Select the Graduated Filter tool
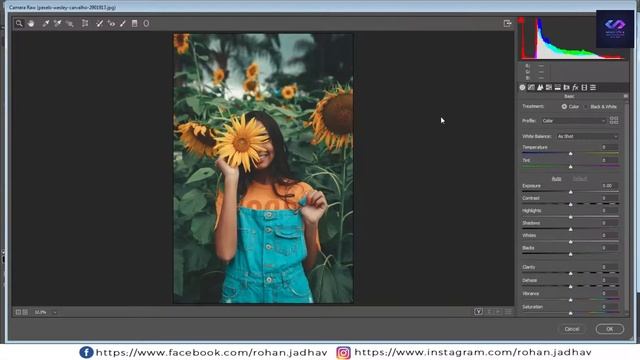640x360 pixels. [135, 24]
